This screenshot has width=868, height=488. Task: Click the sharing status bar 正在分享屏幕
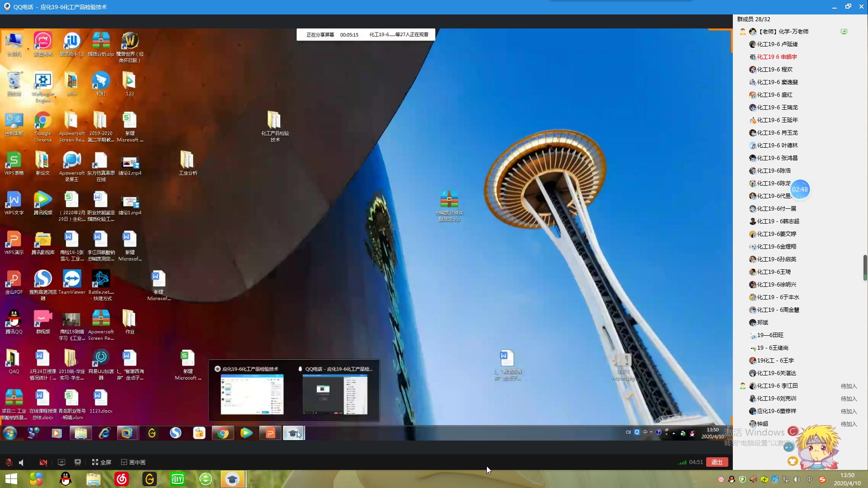tap(366, 35)
